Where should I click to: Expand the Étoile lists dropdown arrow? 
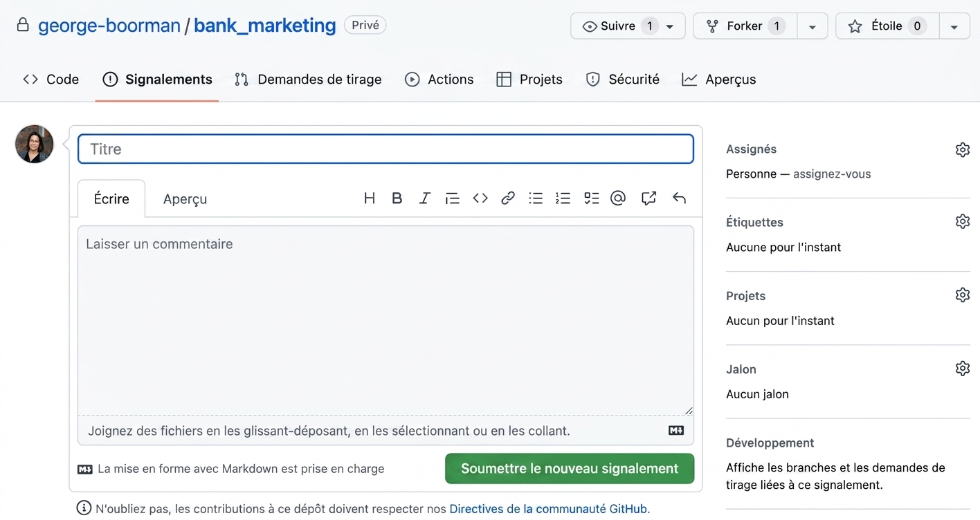tap(954, 26)
